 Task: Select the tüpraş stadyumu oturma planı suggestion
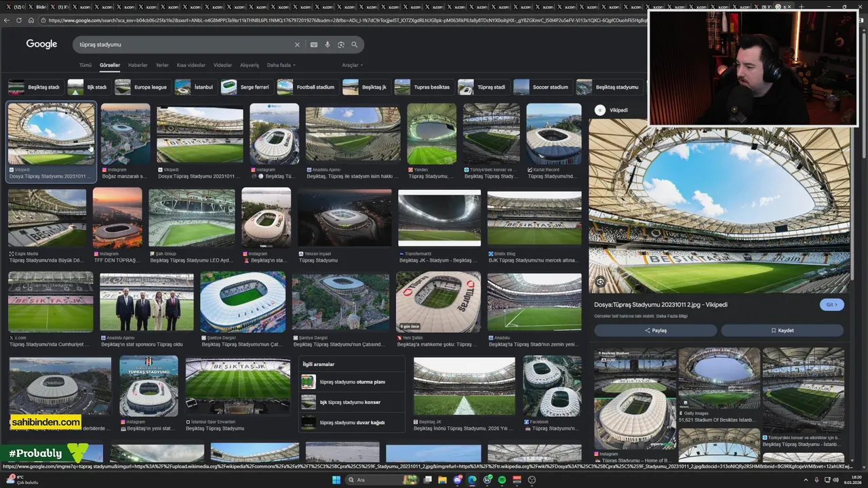coord(352,382)
